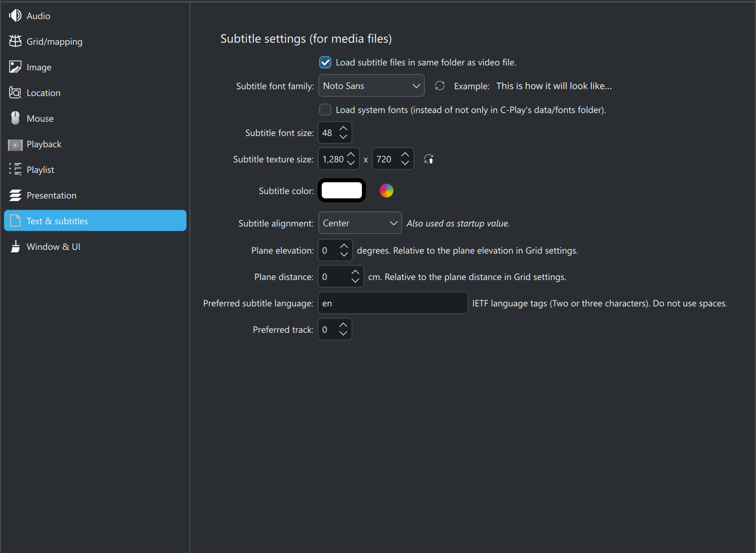Open the Playlist settings section
756x553 pixels.
tap(40, 170)
